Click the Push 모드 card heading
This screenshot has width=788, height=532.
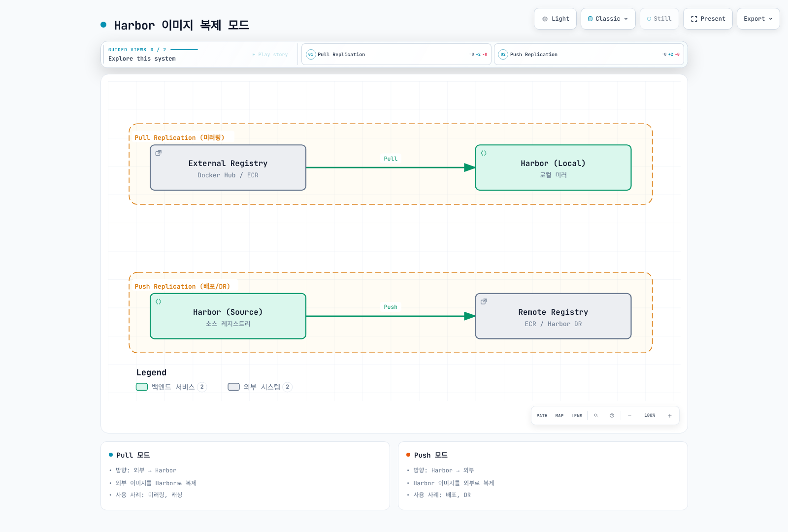pyautogui.click(x=431, y=455)
